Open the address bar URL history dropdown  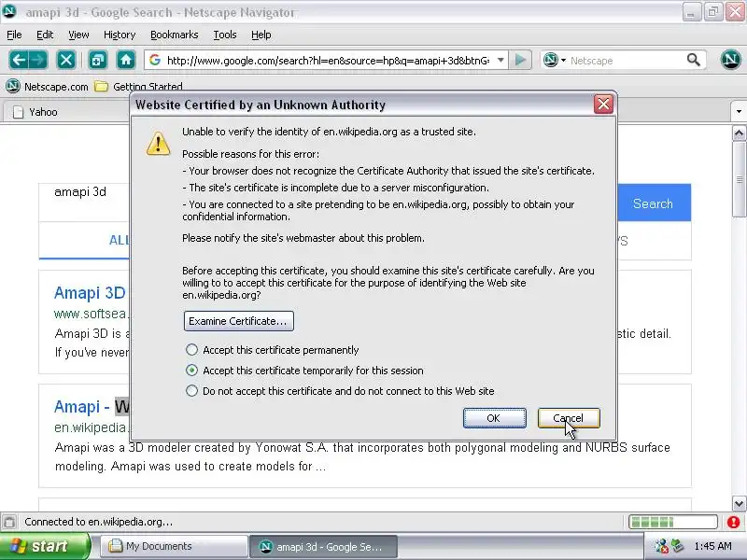tap(500, 60)
